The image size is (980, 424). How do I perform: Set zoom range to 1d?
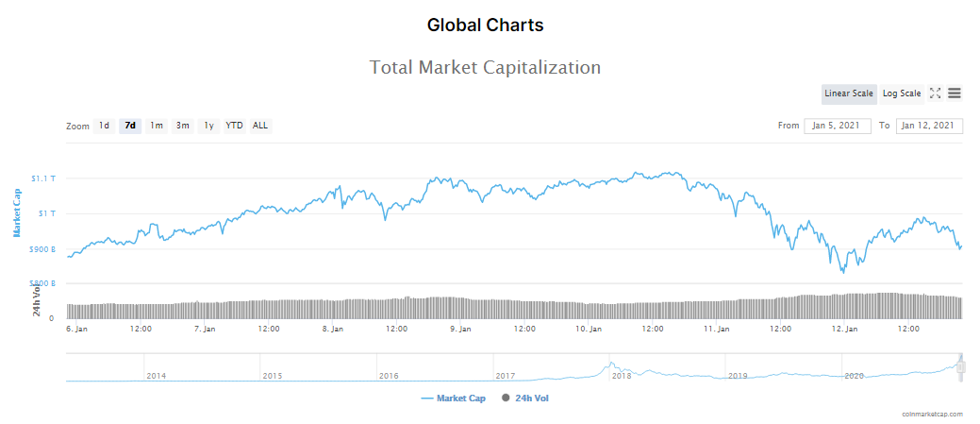[104, 126]
